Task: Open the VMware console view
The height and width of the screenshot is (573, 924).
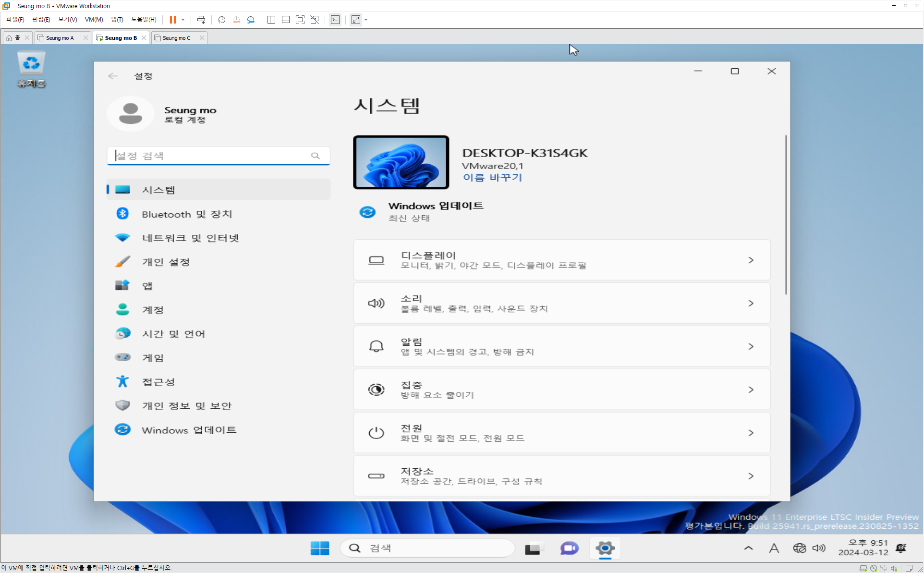Action: (335, 20)
